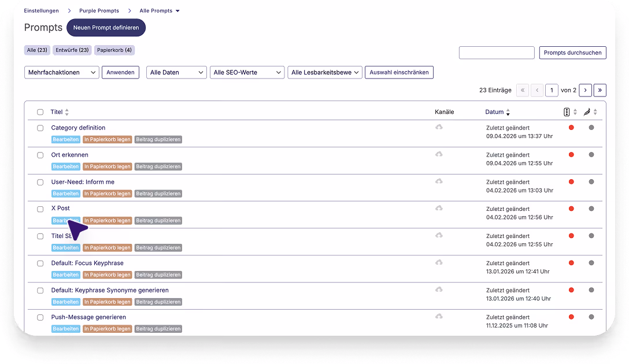Screen dimensions: 629x364
Task: Open the Push-Message generieren title
Action: point(88,317)
